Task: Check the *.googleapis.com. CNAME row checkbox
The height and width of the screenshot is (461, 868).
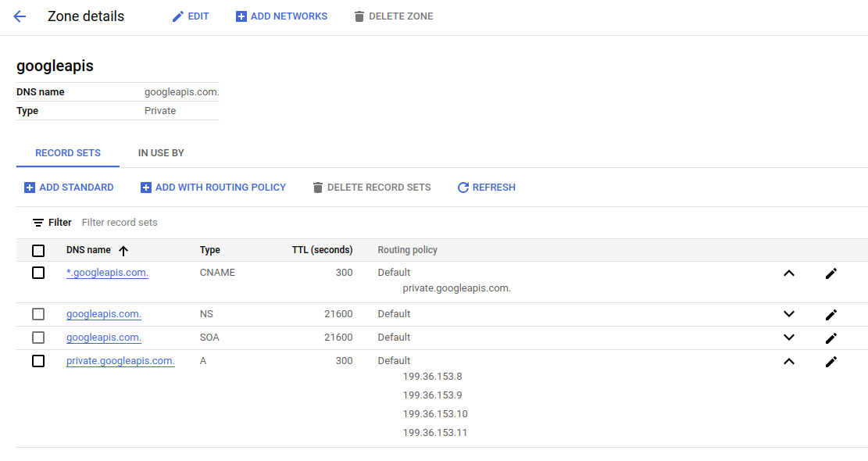Action: point(38,273)
